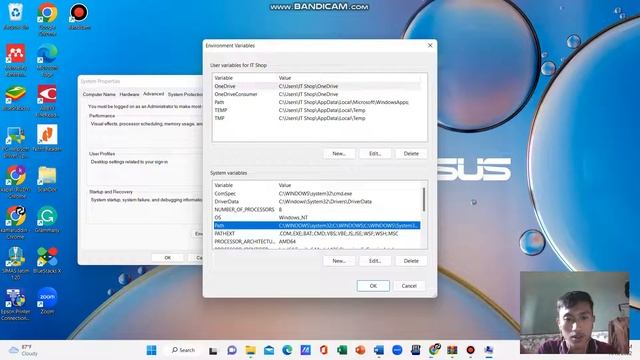Image resolution: width=640 pixels, height=360 pixels.
Task: Select the ComSpec system variable row
Action: pos(317,193)
